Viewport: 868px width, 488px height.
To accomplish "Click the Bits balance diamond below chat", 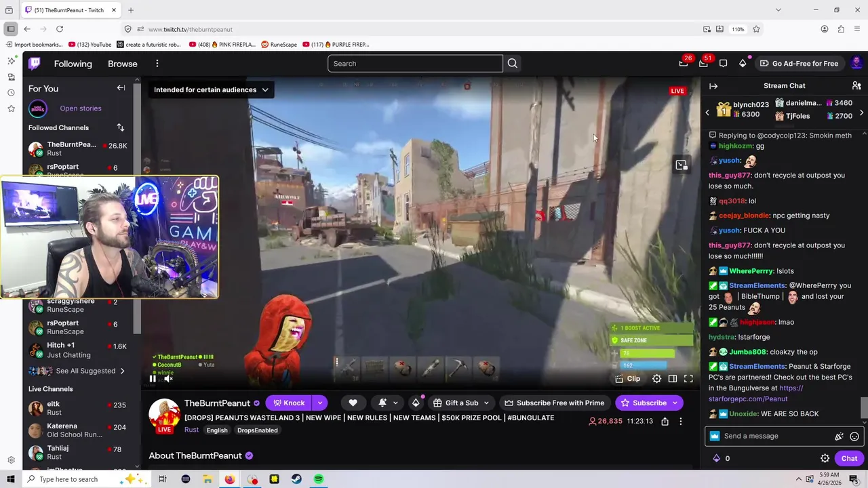I will [717, 459].
